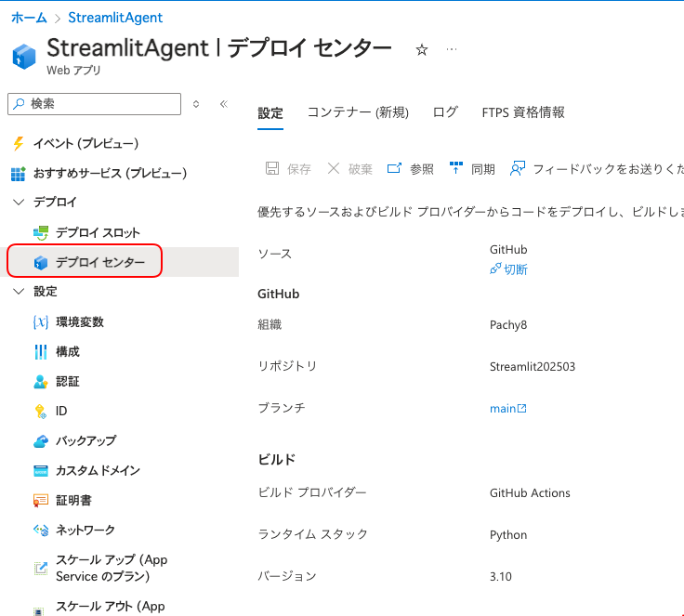Click the 保存 floppy disk icon

[x=272, y=168]
